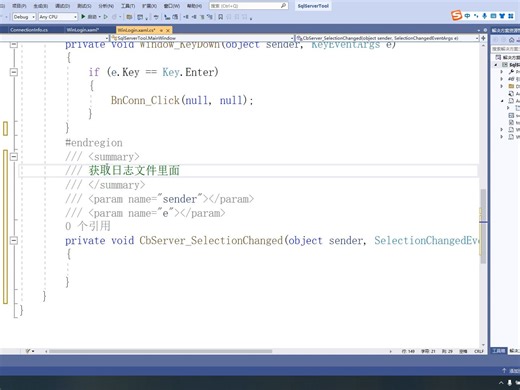
Task: Click the horizontal scrollbar thumb of editor
Action: [x=160, y=351]
